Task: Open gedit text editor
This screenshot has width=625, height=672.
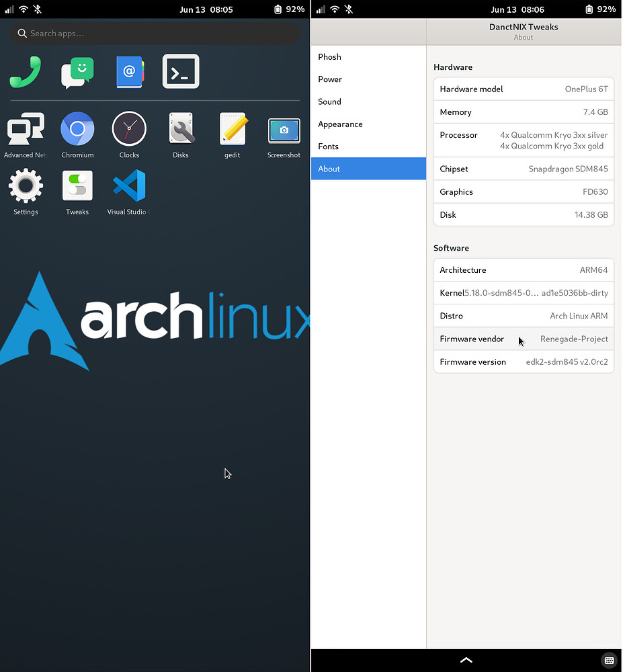Action: (233, 135)
